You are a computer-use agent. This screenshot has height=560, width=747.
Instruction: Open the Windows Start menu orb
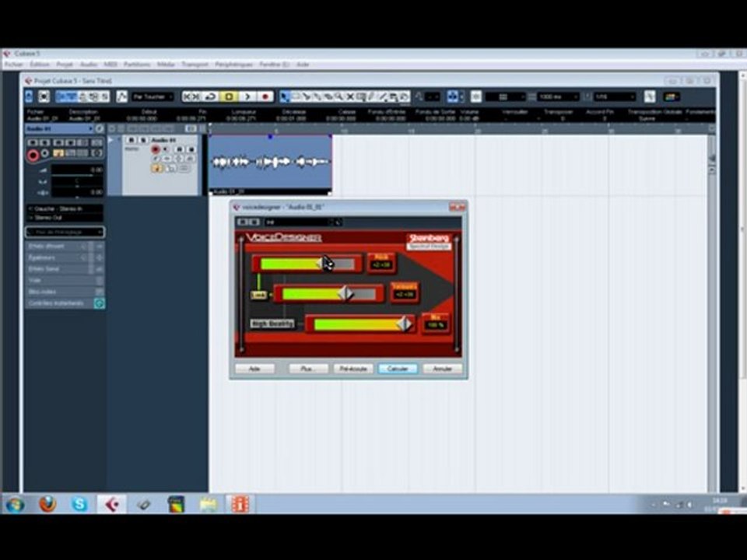15,504
